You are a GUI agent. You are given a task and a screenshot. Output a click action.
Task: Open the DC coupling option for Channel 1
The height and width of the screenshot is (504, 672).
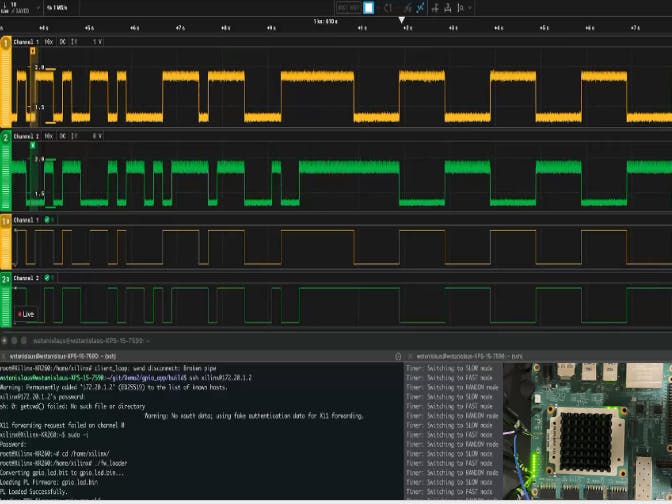[x=62, y=43]
